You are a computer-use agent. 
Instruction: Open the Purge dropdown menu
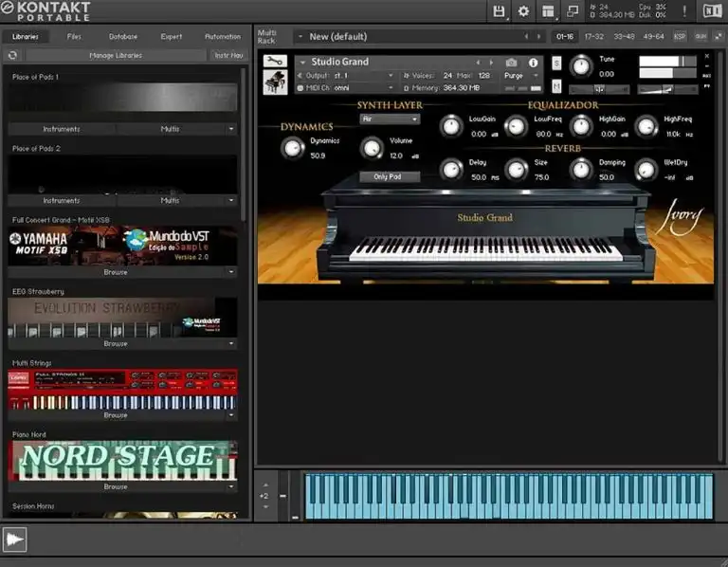point(521,75)
